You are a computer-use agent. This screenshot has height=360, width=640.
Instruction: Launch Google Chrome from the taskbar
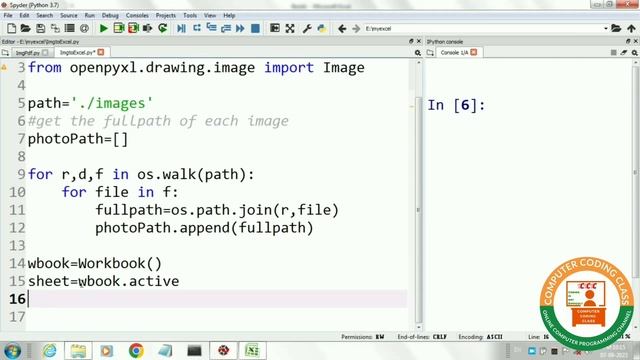[136, 351]
